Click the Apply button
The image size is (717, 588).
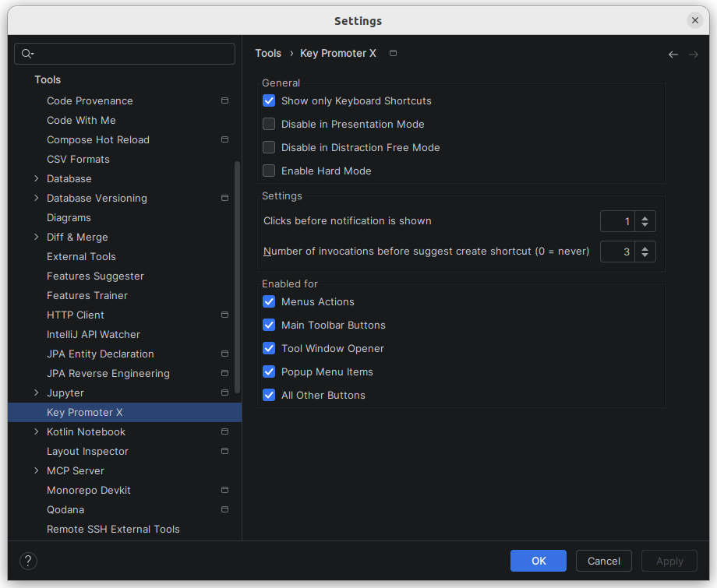point(669,561)
